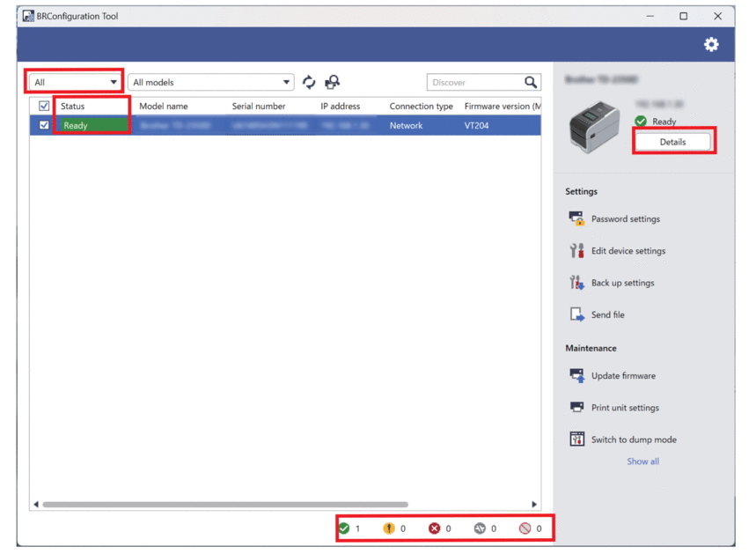Sort by the Serial number column header
The height and width of the screenshot is (554, 756).
(259, 107)
